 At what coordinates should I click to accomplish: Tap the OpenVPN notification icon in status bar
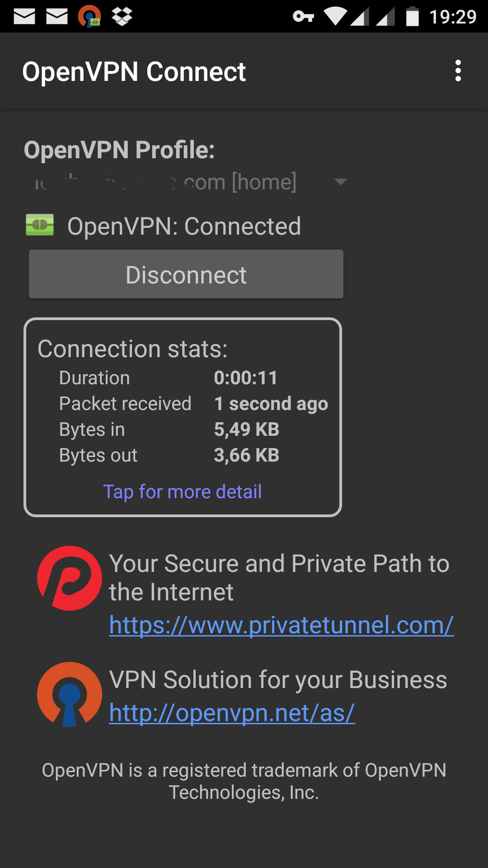pyautogui.click(x=89, y=17)
